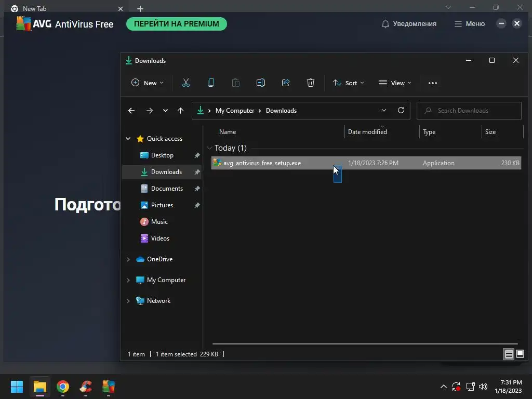Open Videos in the navigation pane
Viewport: 532px width, 399px height.
pos(160,238)
